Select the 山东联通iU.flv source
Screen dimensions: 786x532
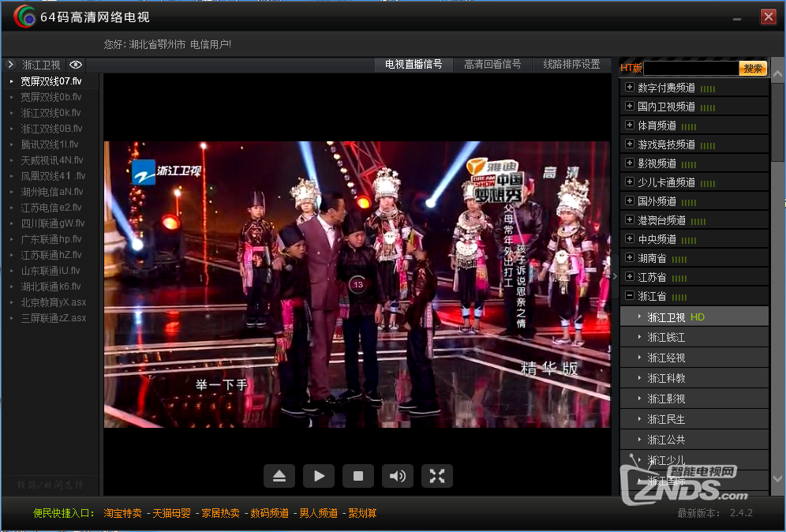[51, 271]
